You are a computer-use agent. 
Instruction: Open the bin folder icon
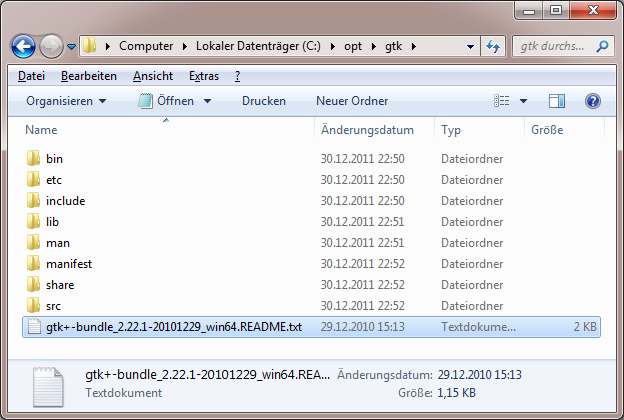pos(34,159)
